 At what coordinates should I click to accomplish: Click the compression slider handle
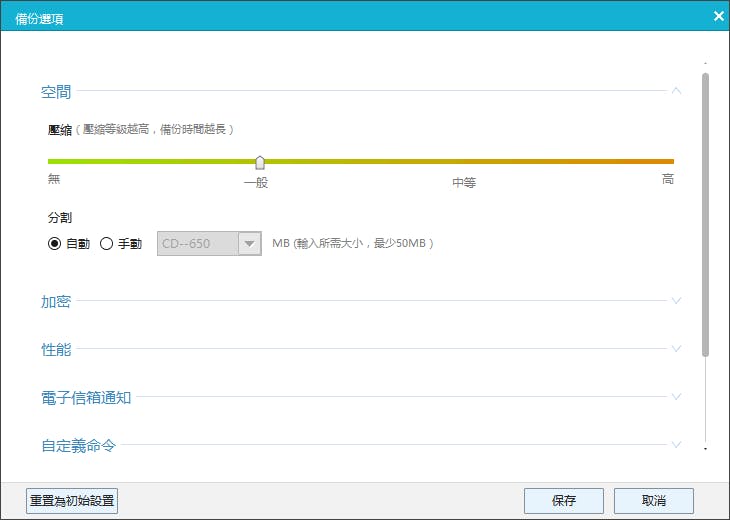(260, 162)
